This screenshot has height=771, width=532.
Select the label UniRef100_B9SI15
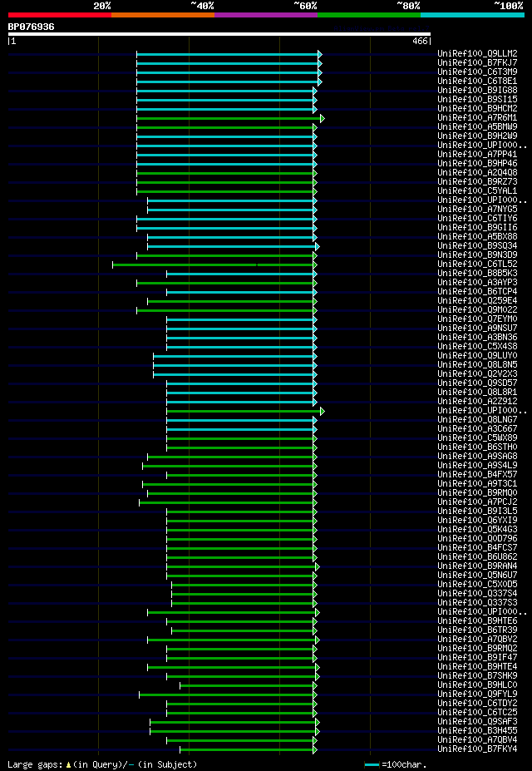pyautogui.click(x=477, y=99)
